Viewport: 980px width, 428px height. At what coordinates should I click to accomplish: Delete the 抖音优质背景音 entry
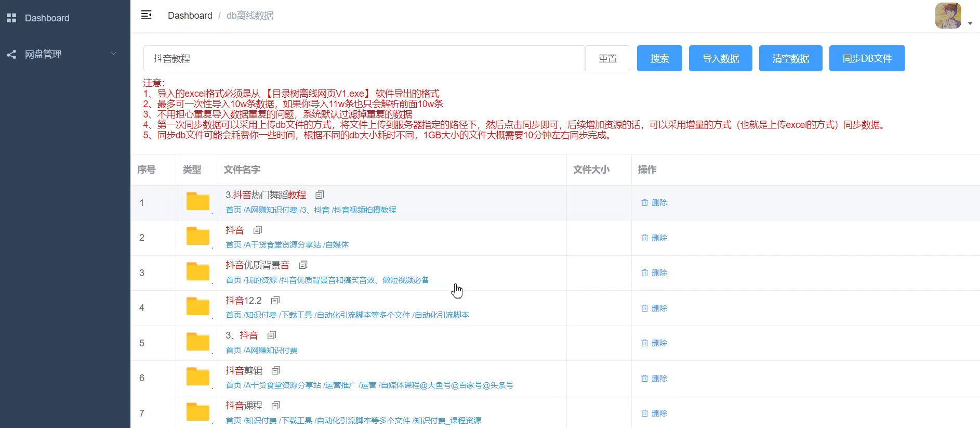coord(654,273)
